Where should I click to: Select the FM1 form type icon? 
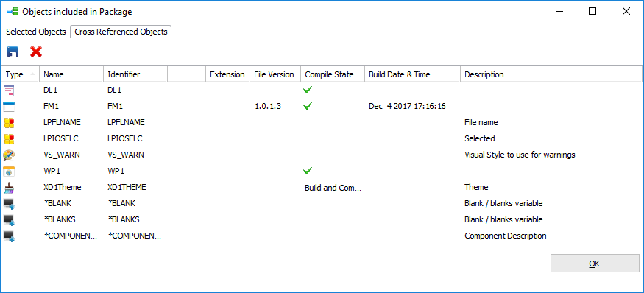(x=9, y=107)
